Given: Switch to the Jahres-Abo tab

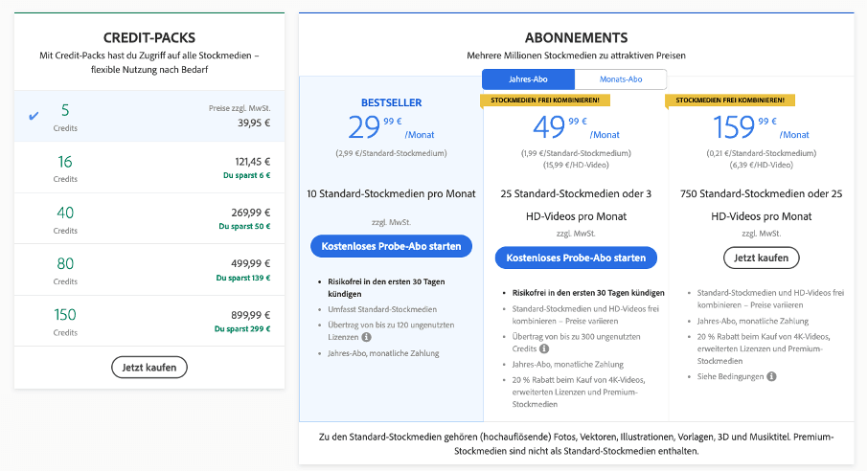Looking at the screenshot, I should 528,79.
